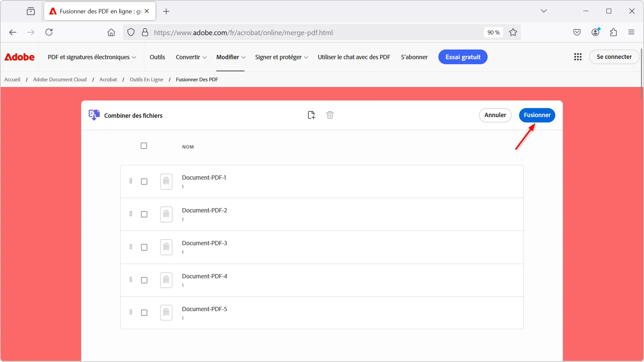Open the browser hamburger menu
Viewport: 644px width, 362px height.
point(631,32)
